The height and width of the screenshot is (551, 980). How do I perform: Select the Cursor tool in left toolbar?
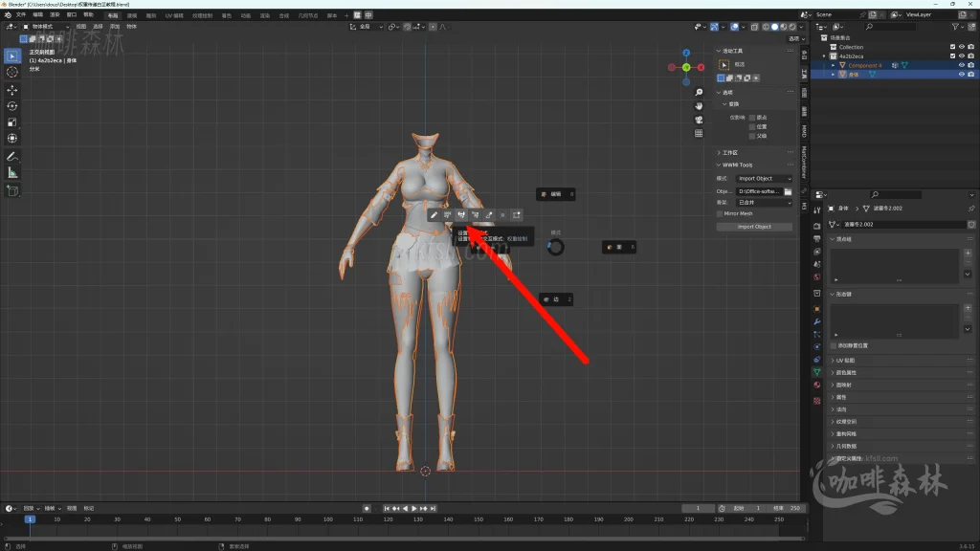[x=11, y=73]
